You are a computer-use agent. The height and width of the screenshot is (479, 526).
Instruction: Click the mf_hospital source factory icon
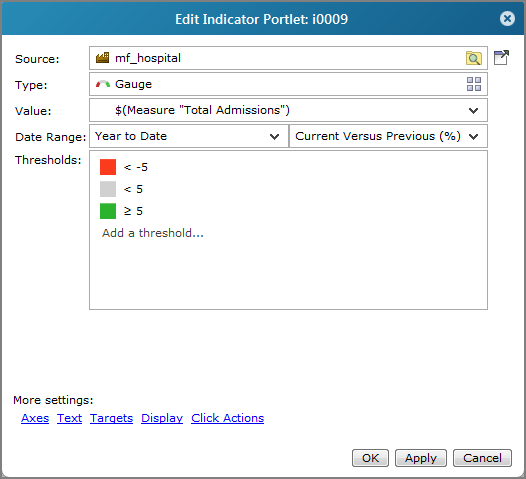pos(102,58)
